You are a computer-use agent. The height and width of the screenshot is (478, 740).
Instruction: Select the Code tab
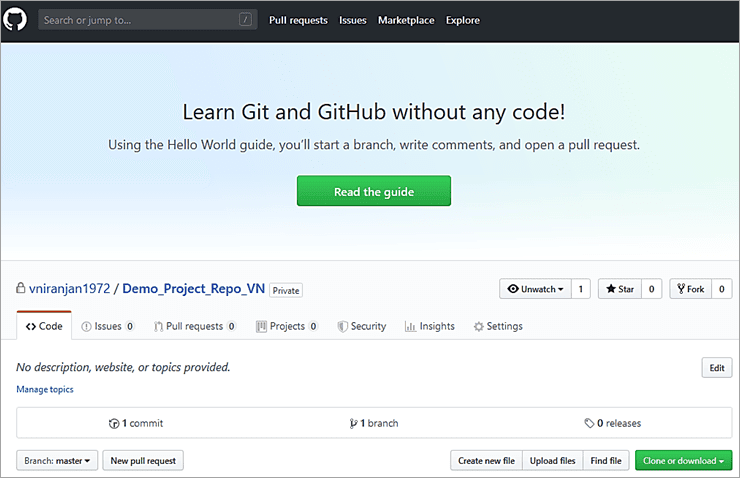click(44, 326)
